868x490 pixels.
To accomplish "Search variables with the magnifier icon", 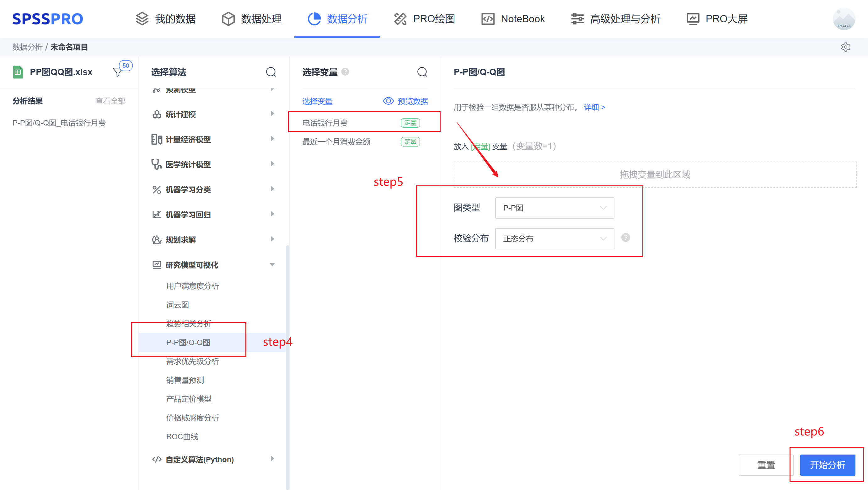I will pos(422,72).
